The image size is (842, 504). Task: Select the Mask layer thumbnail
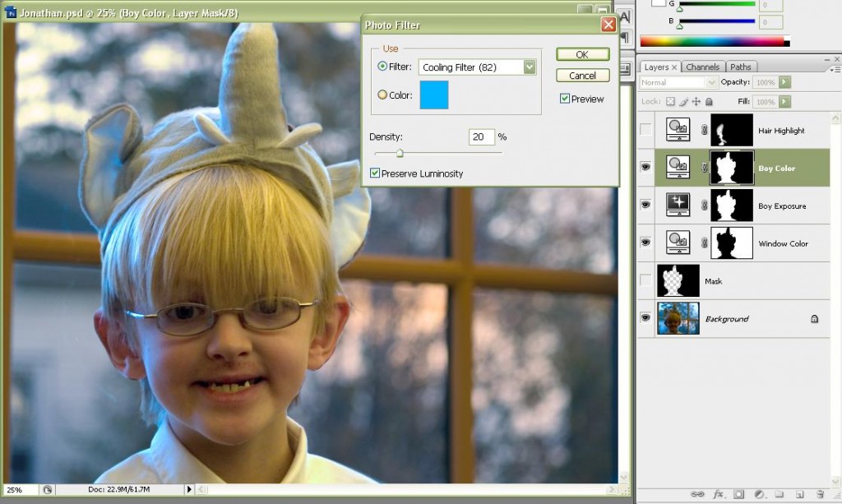[678, 280]
